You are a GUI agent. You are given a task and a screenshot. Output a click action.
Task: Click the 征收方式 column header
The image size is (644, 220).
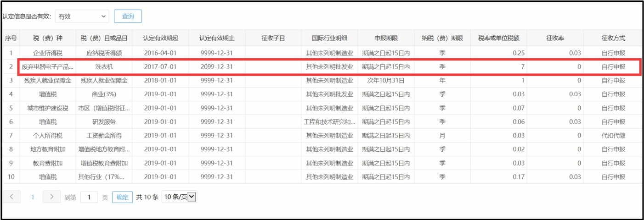click(613, 38)
